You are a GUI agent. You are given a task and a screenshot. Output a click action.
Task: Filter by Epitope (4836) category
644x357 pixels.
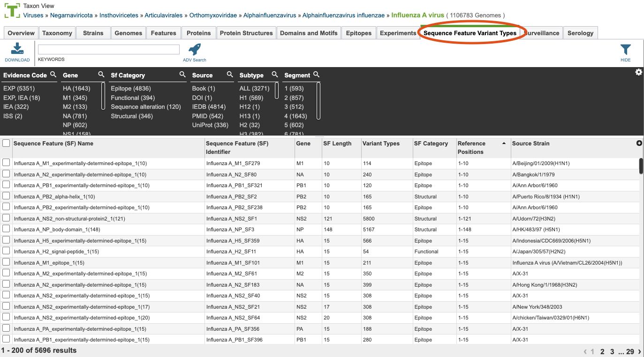[131, 89]
